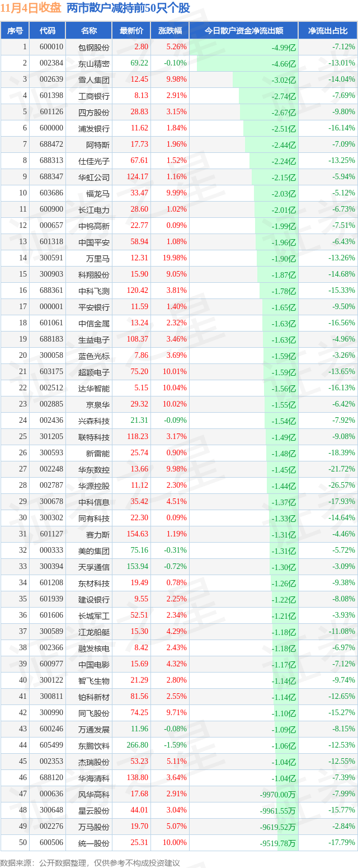Screen dimensions: 358x868
Task: Click 铂科新材 stock name
Action: point(95,697)
